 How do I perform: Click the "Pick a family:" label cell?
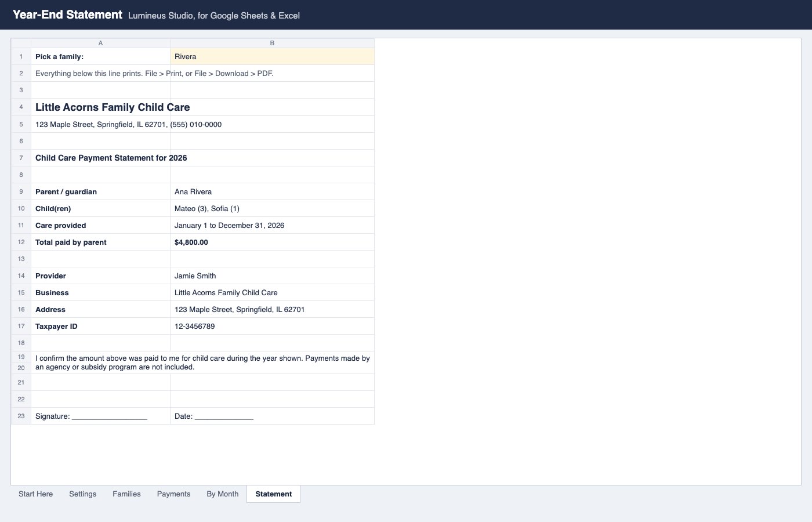(x=100, y=57)
